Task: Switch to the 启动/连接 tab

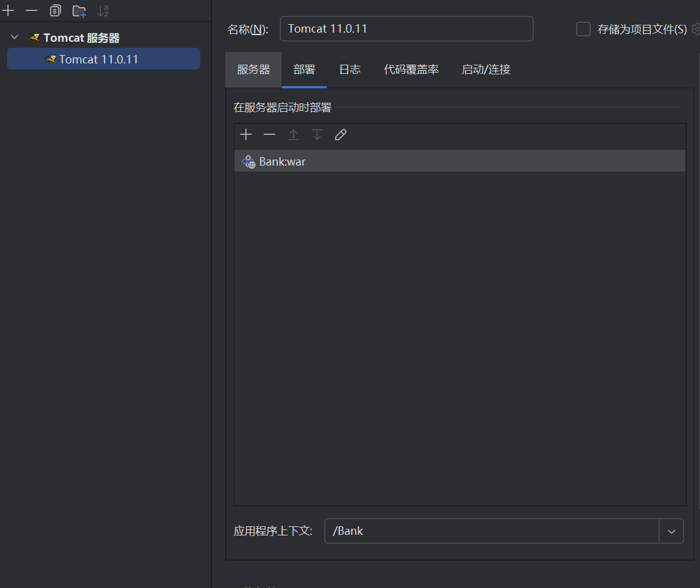Action: coord(486,69)
